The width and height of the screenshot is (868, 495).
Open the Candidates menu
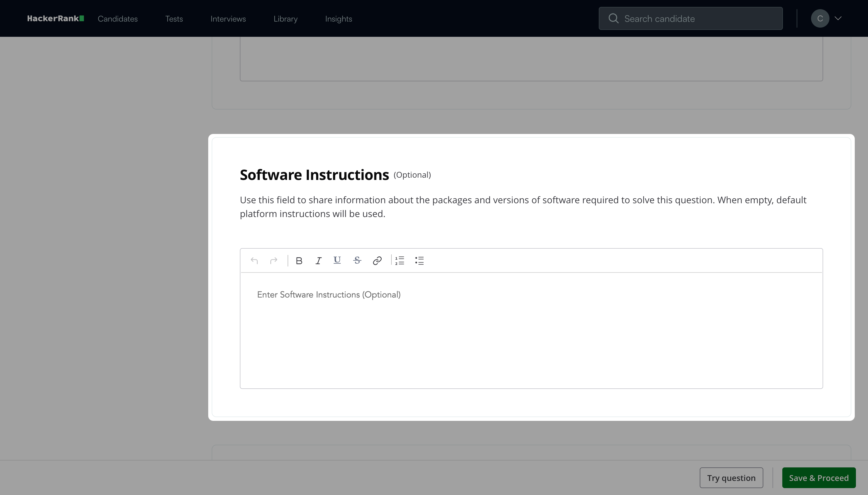click(118, 19)
